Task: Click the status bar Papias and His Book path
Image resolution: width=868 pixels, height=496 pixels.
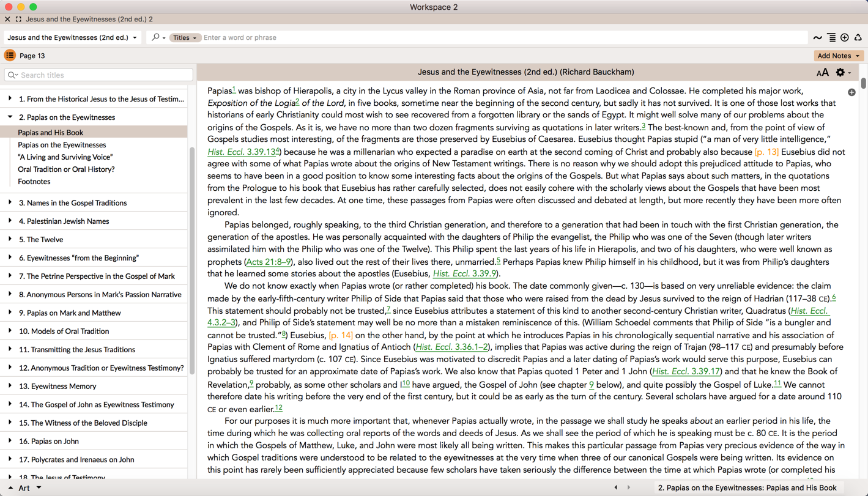Action: pos(747,487)
